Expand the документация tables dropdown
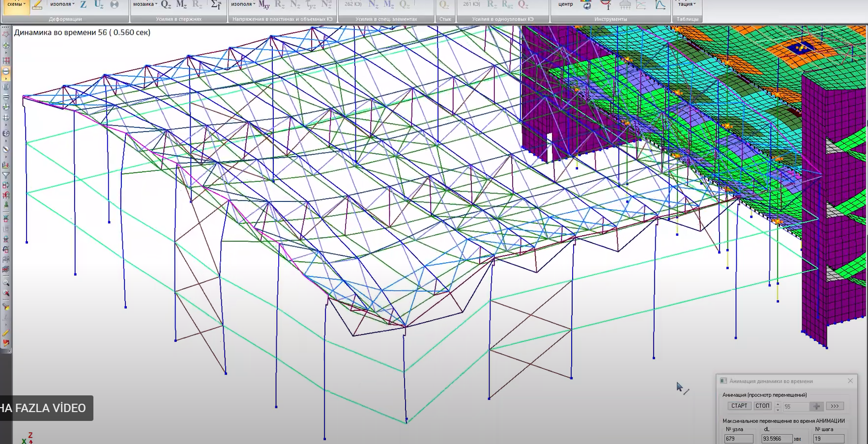 point(687,4)
